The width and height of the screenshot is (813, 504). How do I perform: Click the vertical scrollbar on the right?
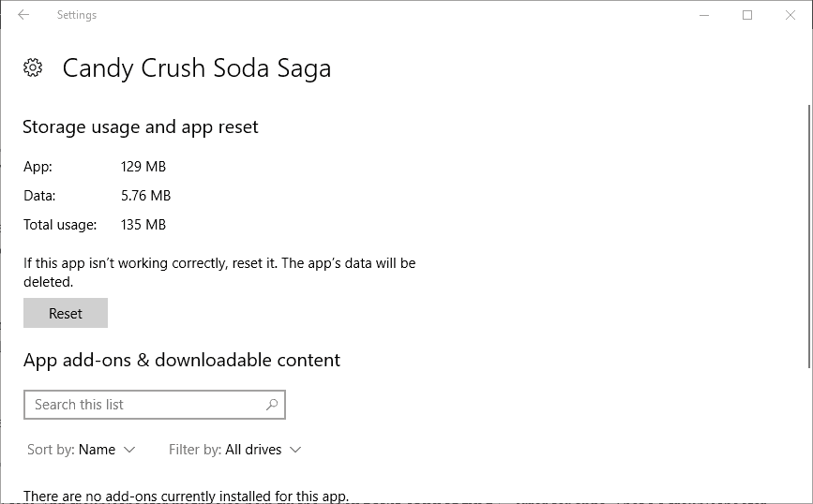809,236
